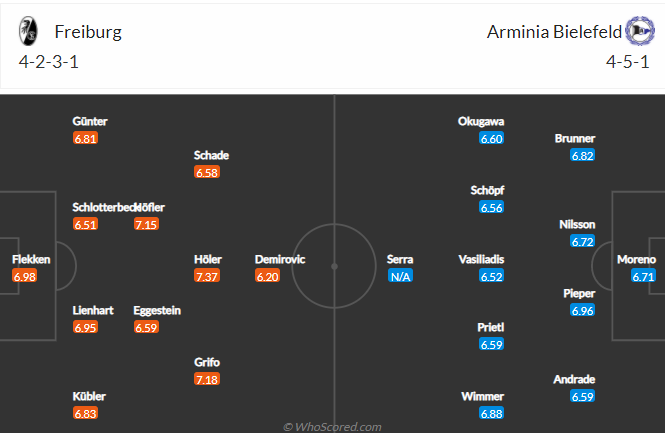
Task: Click the Freiburg club crest icon
Action: (x=28, y=31)
